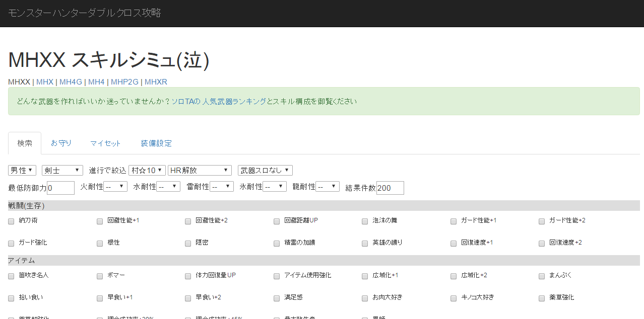
Task: Open the 武器スロなし dropdown
Action: coord(265,171)
